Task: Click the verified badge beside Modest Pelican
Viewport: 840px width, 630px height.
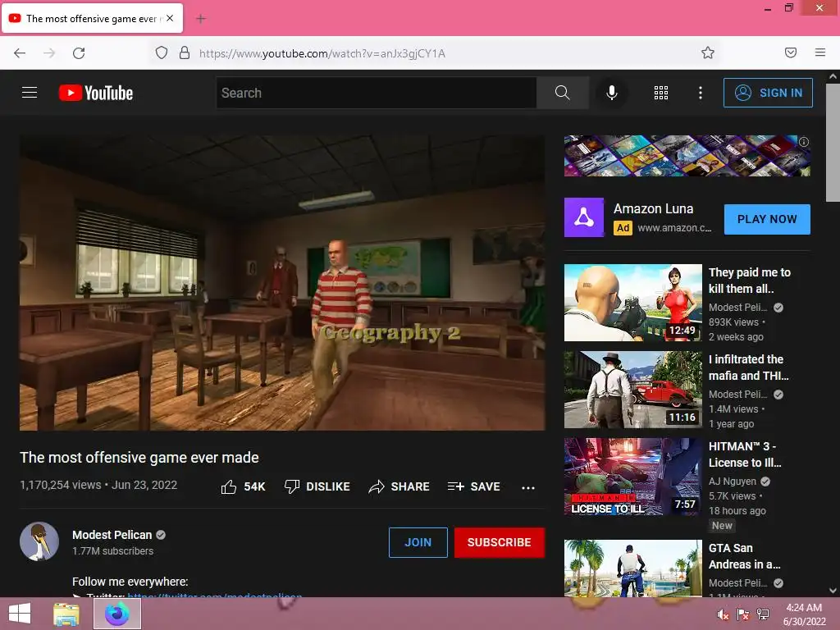Action: [x=161, y=535]
